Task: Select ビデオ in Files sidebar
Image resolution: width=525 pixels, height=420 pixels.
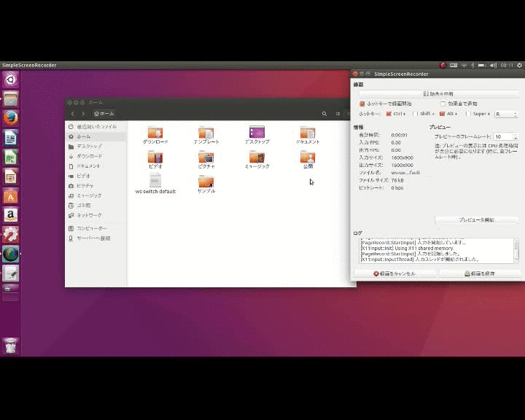Action: click(x=96, y=176)
